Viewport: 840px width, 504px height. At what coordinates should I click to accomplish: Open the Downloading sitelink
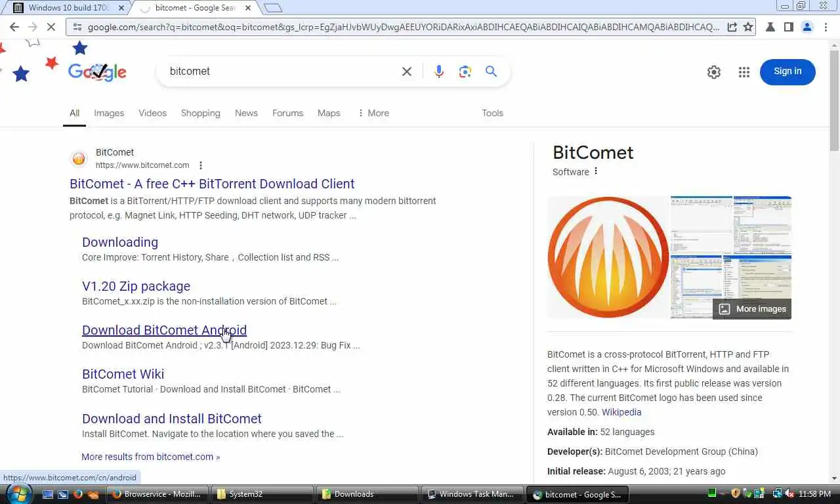point(120,242)
